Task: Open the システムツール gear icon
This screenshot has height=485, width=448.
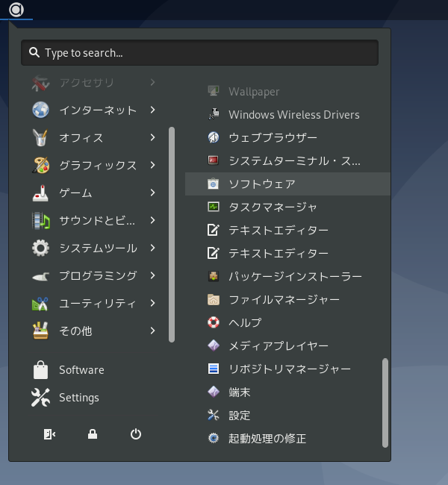Action: click(40, 248)
